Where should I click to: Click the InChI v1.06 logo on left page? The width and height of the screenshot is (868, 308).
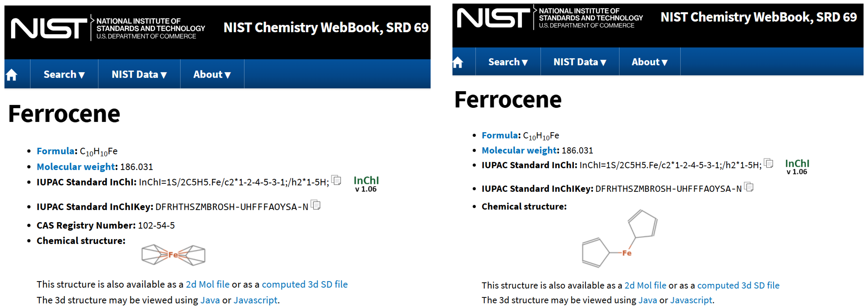point(366,184)
